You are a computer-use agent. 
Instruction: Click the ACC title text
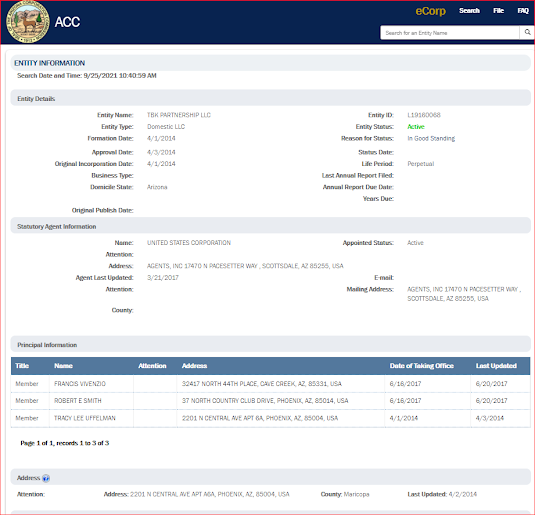67,22
